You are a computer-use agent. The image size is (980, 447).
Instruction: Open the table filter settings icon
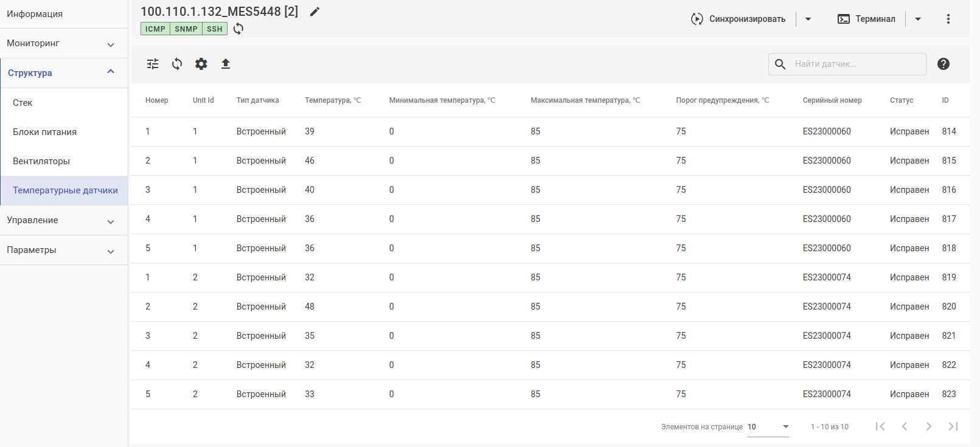coord(153,64)
